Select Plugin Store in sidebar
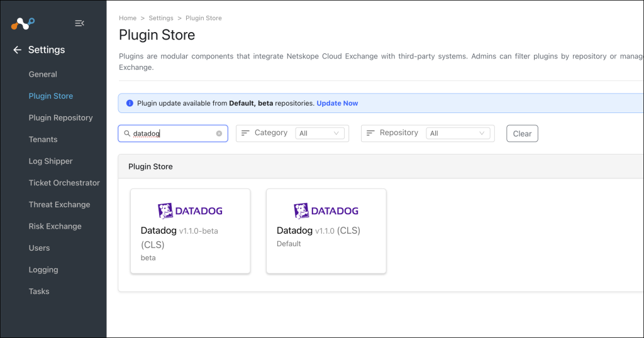Viewport: 644px width, 338px height. coord(51,96)
